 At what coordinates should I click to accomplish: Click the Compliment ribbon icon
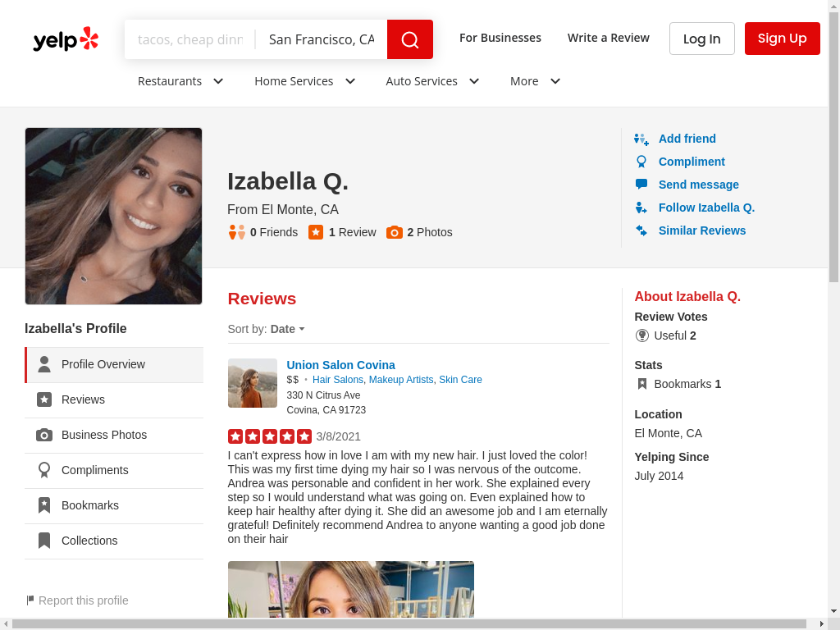coord(641,162)
